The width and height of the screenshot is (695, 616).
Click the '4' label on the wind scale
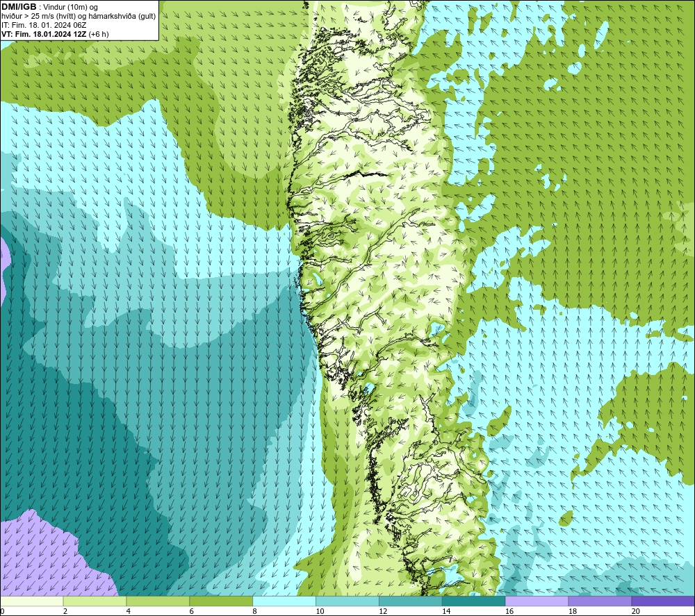click(x=128, y=612)
